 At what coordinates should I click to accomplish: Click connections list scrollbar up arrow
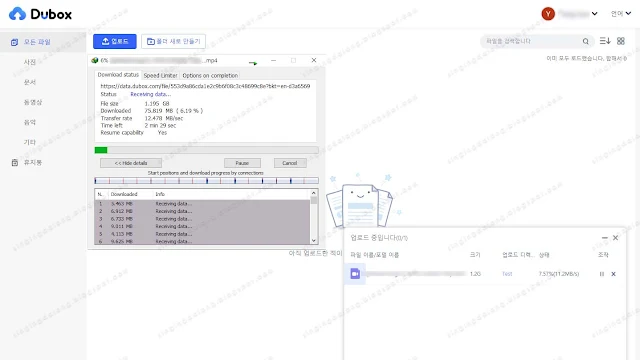point(313,193)
